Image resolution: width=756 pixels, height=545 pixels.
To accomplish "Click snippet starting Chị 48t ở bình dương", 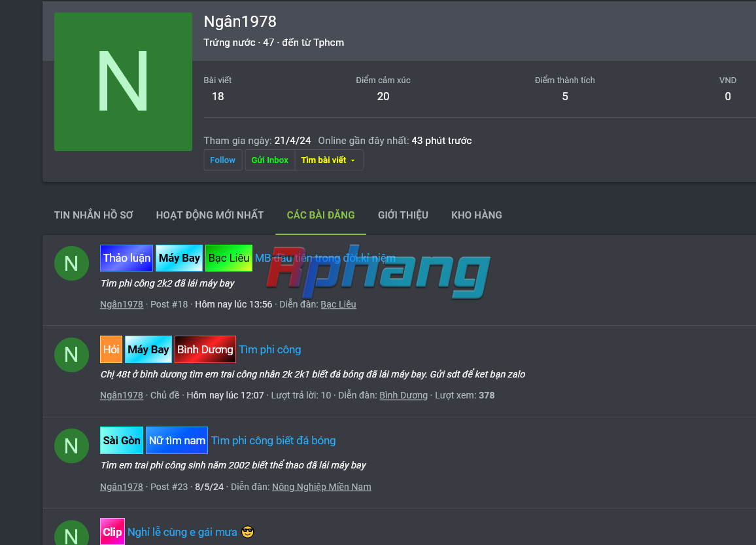I will pos(313,374).
